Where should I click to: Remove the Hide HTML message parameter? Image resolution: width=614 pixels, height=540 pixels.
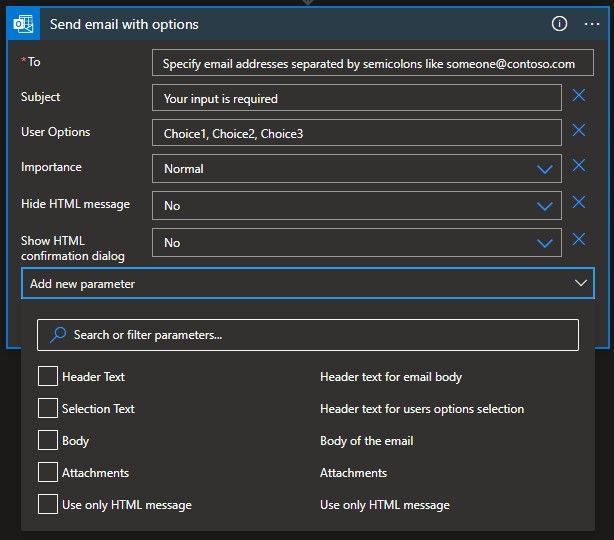[x=578, y=203]
